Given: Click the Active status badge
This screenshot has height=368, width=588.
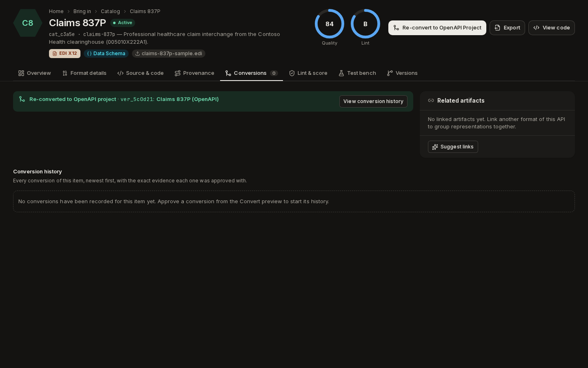Looking at the screenshot, I should 122,23.
